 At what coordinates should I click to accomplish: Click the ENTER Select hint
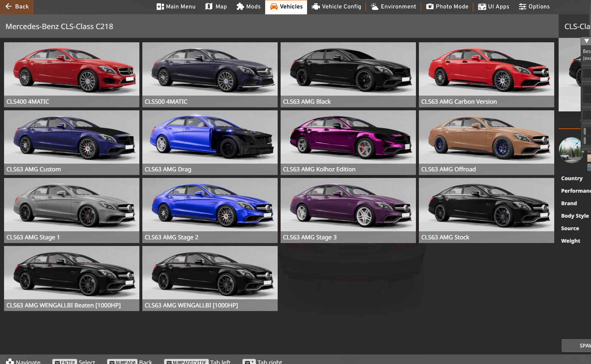[74, 362]
